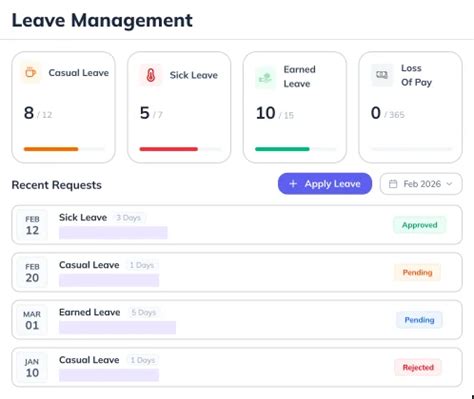Viewport: 474px width, 399px height.
Task: Click the 10 / 15 earned leave balance
Action: [x=275, y=113]
